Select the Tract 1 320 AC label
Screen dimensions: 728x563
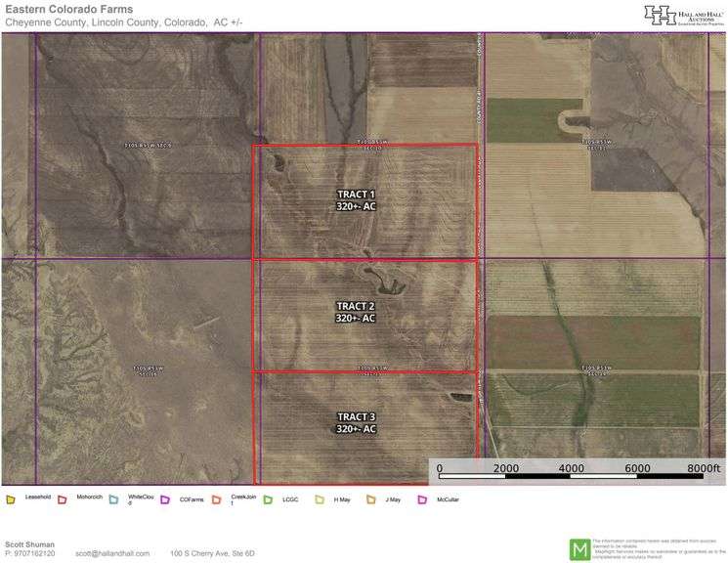356,200
